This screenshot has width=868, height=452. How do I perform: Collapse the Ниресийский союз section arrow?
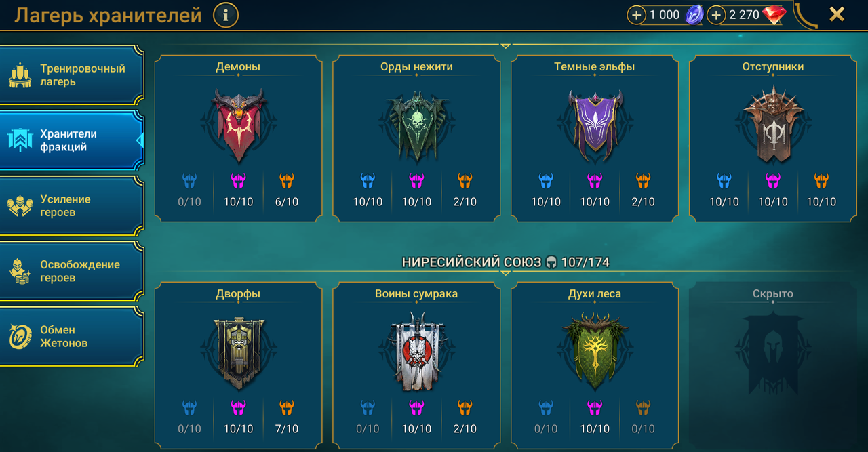(x=505, y=273)
